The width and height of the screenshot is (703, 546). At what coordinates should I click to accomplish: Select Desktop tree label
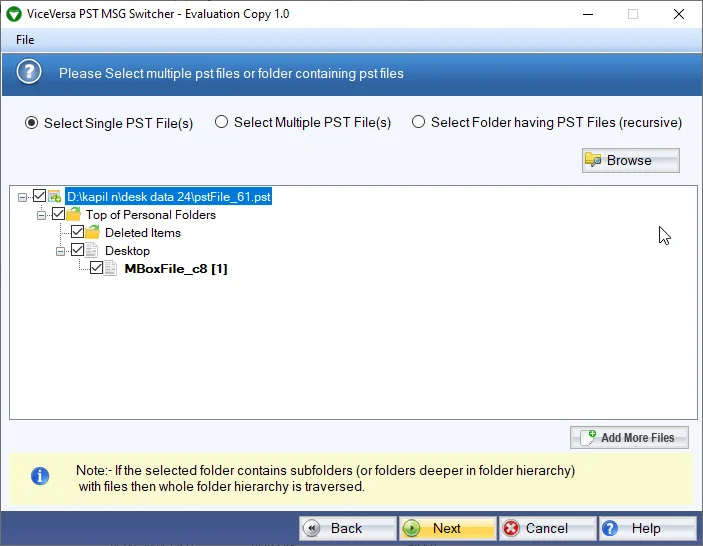coord(127,251)
